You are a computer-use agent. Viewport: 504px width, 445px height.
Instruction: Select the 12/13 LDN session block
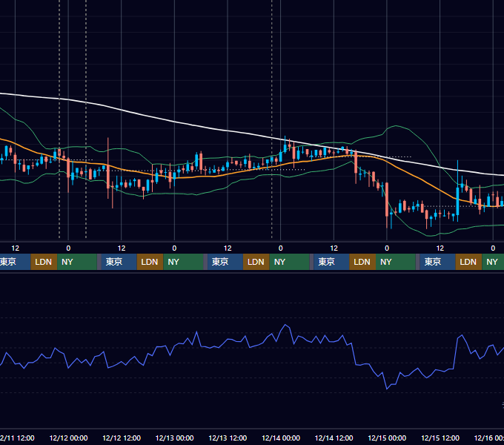[256, 262]
